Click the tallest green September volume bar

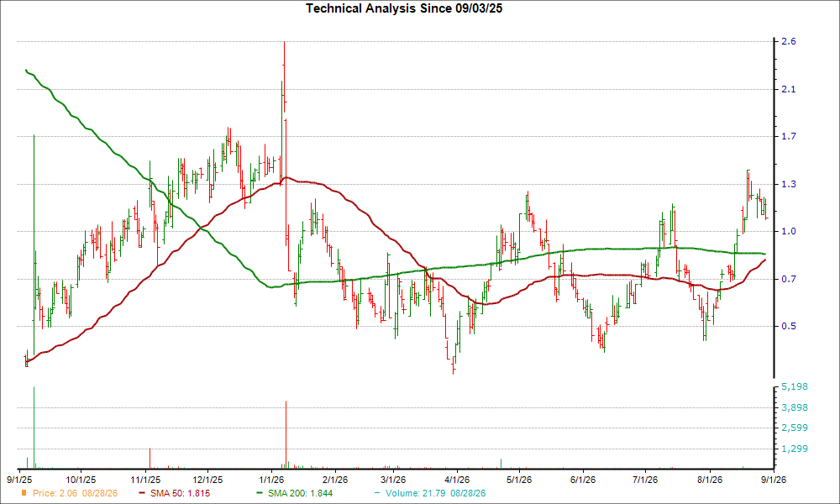pos(34,428)
